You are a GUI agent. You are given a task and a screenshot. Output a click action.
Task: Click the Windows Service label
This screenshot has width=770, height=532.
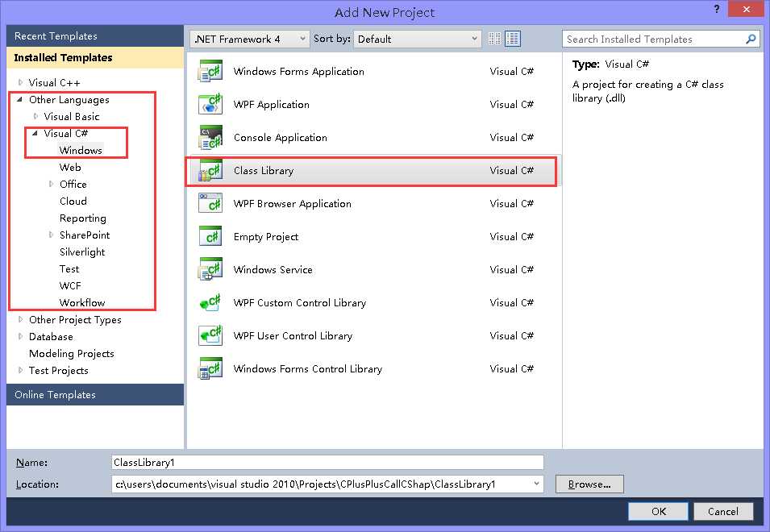(x=273, y=269)
